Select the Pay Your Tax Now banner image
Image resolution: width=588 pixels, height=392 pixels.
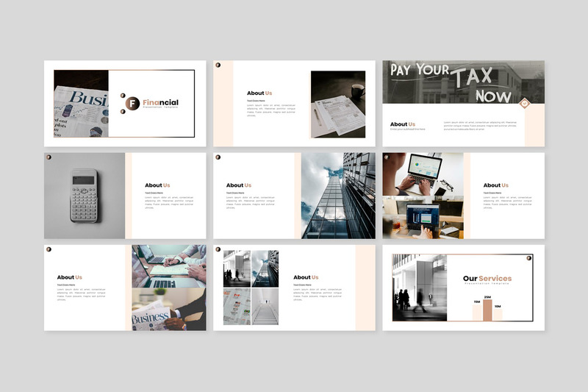coord(464,82)
